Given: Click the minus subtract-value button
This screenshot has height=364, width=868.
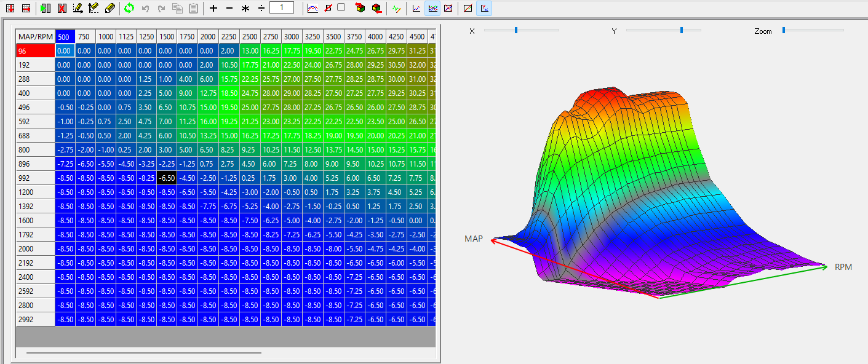Looking at the screenshot, I should [x=229, y=8].
